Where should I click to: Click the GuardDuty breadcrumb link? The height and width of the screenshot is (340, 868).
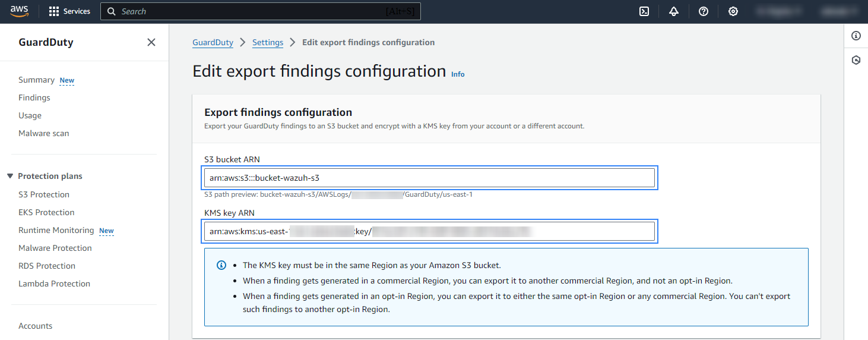pyautogui.click(x=213, y=42)
